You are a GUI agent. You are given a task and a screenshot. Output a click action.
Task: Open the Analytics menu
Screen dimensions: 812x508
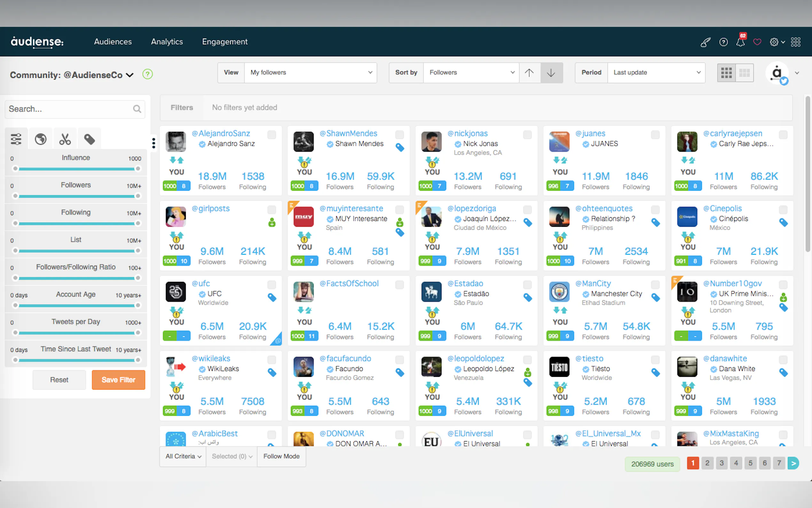coord(167,42)
